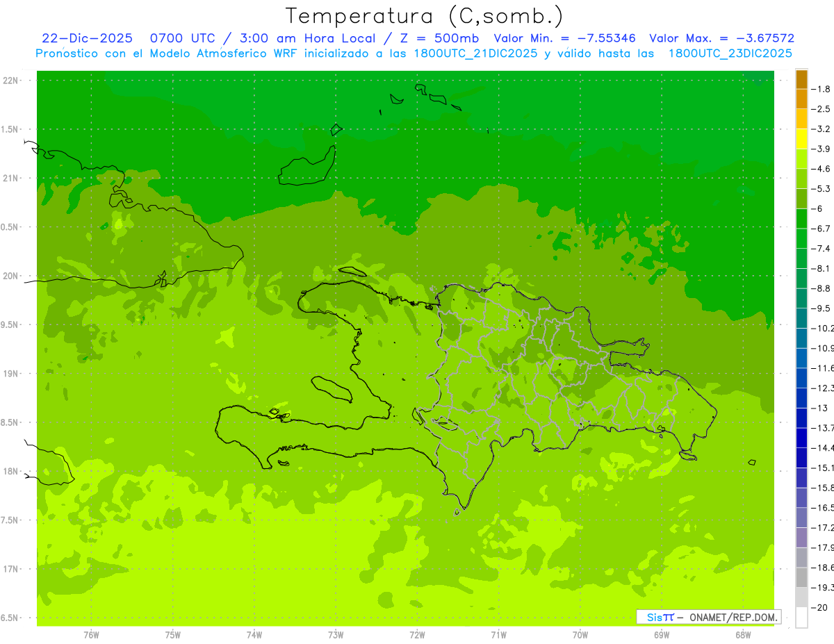Pick the yellow swatch between -3.2 and -3.9
834x644 pixels.
[801, 139]
